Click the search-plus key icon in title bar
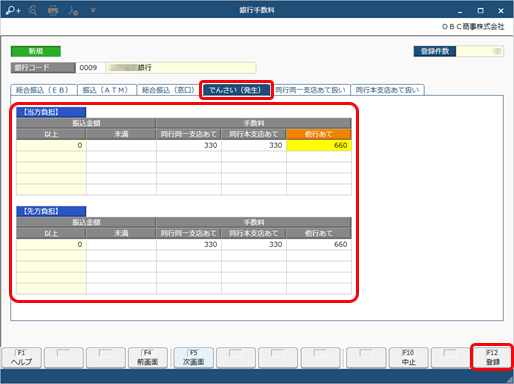Image resolution: width=514 pixels, height=384 pixels. coord(13,10)
